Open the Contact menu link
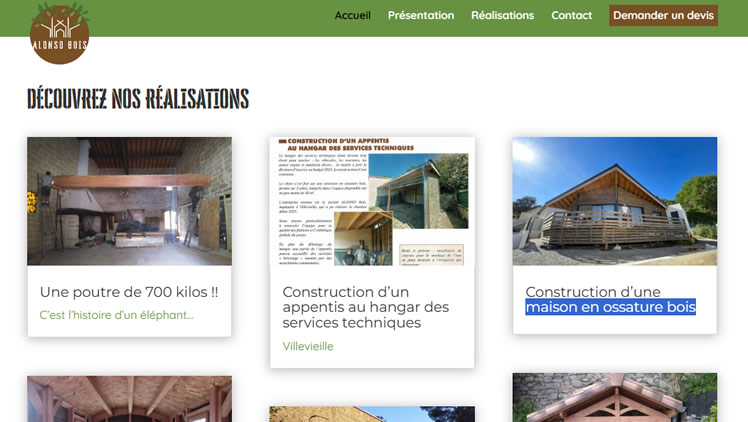The width and height of the screenshot is (748, 422). pyautogui.click(x=571, y=15)
